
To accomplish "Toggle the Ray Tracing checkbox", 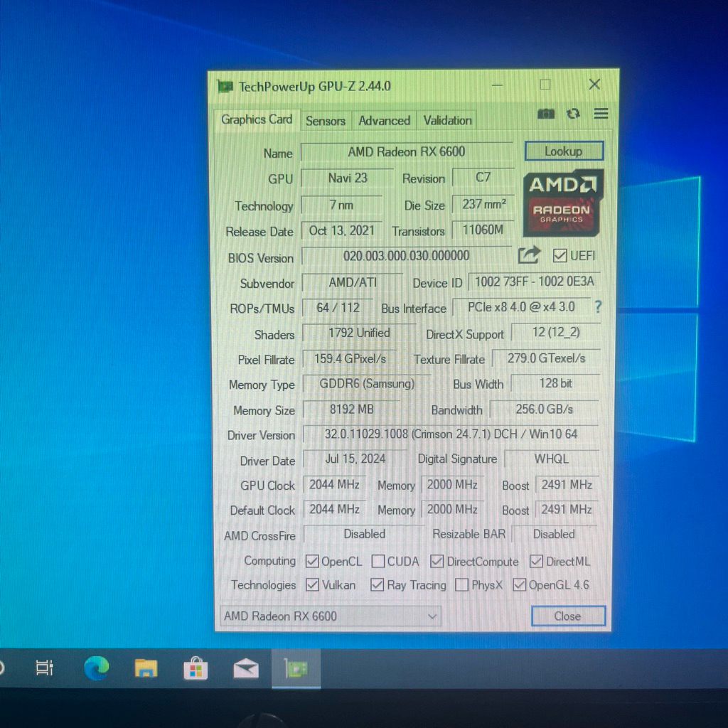I will point(377,585).
